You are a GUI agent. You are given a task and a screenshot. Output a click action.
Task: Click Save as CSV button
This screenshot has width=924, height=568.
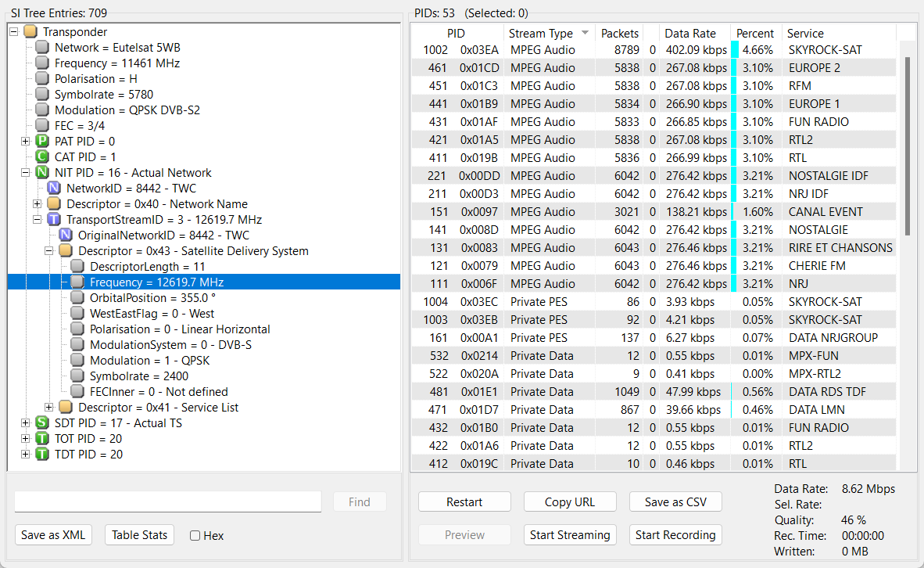pyautogui.click(x=675, y=502)
